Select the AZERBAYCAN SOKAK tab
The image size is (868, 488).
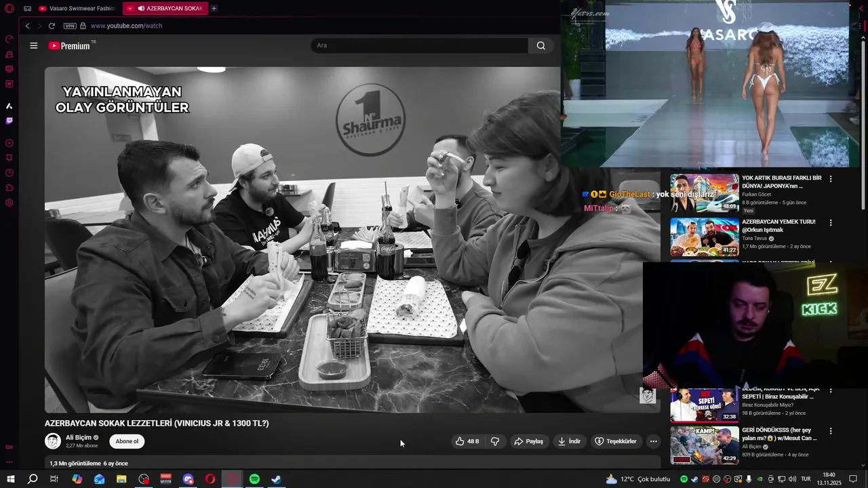[x=165, y=9]
